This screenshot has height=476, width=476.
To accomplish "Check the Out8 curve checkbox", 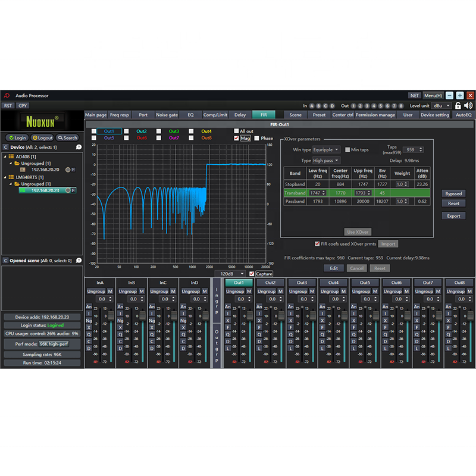I will click(191, 138).
